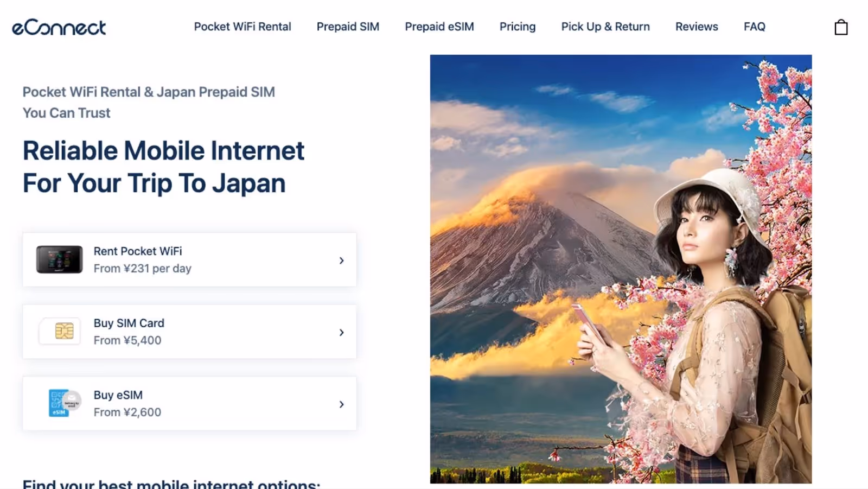Click the Reliable Mobile Internet headline
The image size is (868, 489).
pos(163,167)
